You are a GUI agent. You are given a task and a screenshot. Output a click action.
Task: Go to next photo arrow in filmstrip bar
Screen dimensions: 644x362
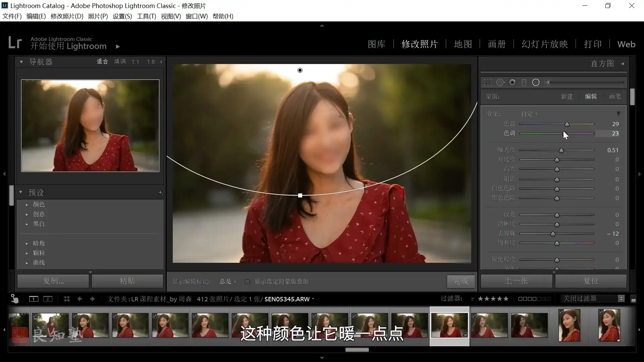point(92,299)
